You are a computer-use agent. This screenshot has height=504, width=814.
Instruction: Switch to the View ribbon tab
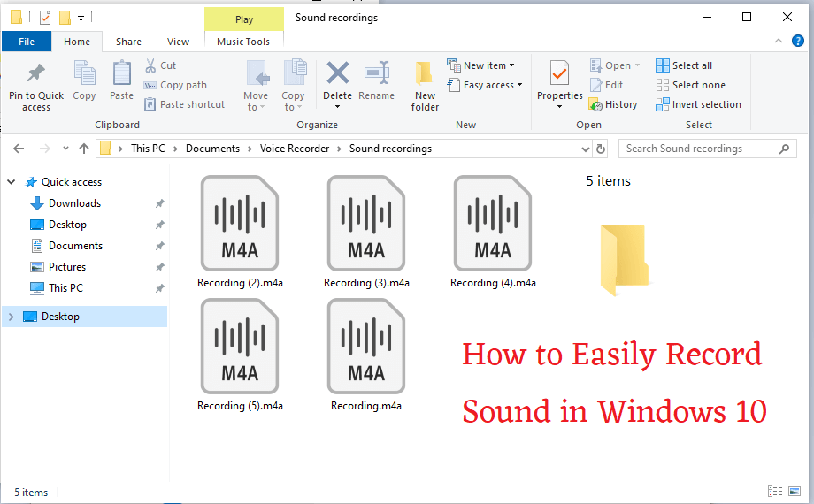pos(178,42)
